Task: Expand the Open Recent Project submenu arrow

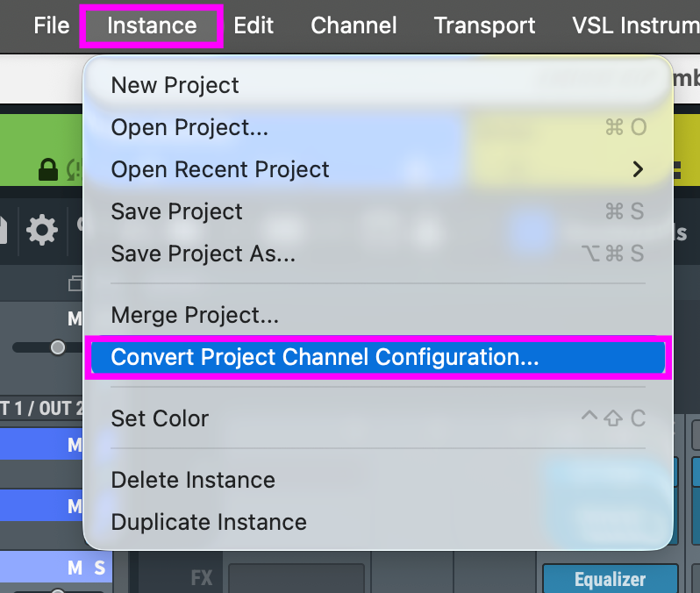Action: (638, 169)
